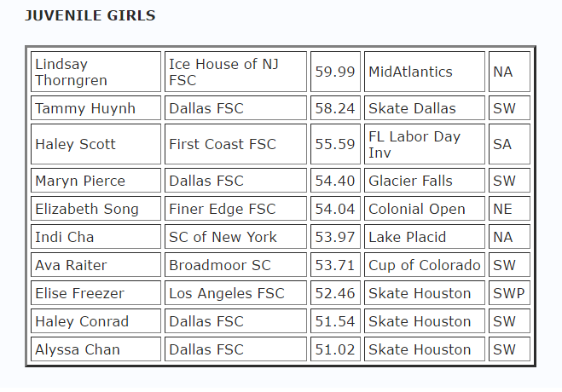Select the SWP region cell

509,293
